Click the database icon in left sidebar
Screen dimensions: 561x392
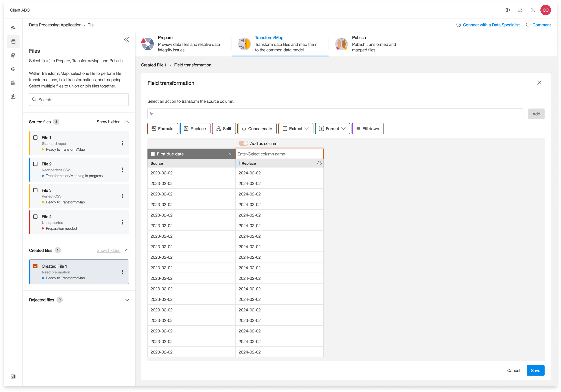click(x=13, y=55)
